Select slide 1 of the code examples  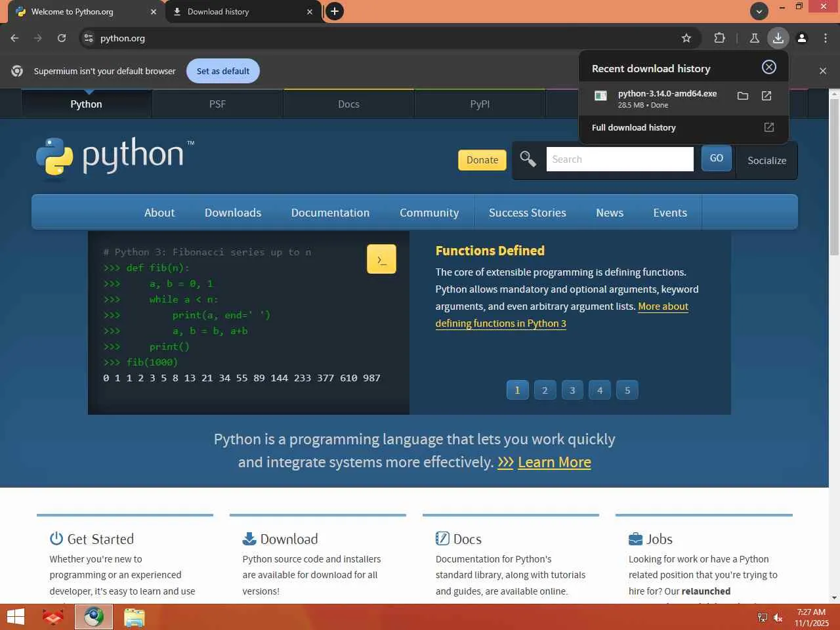click(517, 390)
